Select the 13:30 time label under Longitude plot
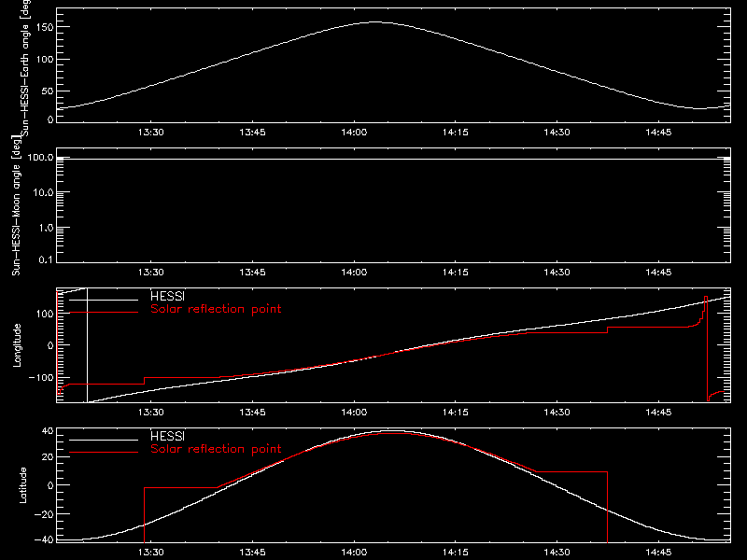 click(x=151, y=412)
